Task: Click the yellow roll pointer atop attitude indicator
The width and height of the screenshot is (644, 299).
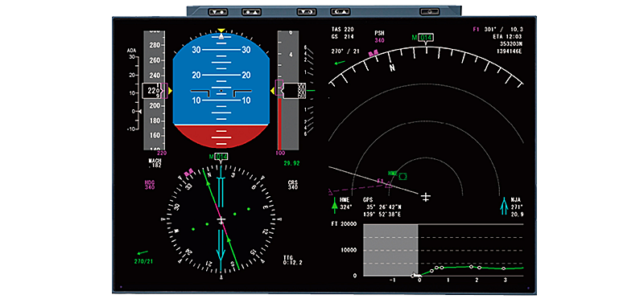Action: click(x=221, y=31)
